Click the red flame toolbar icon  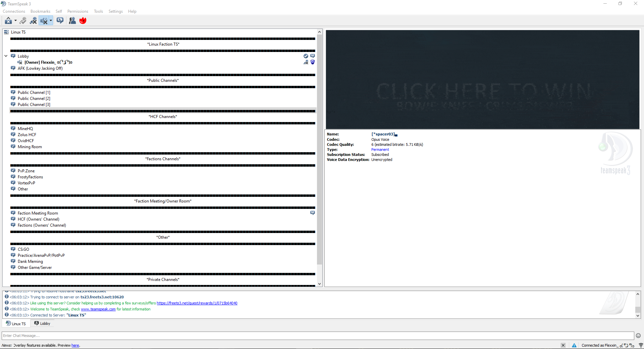point(83,21)
